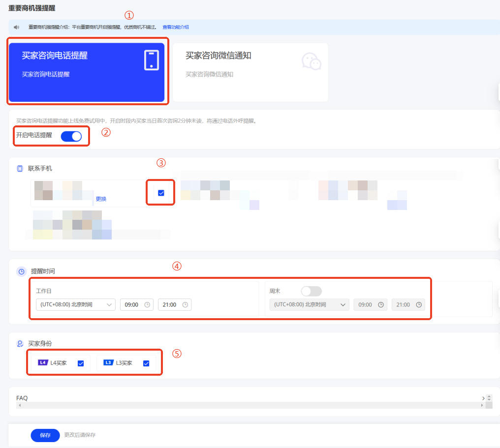Turn off the 开启电话提醒 switch

(x=71, y=136)
